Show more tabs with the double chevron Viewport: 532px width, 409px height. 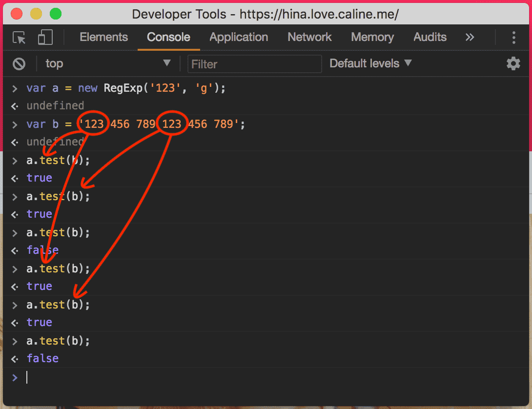(470, 37)
